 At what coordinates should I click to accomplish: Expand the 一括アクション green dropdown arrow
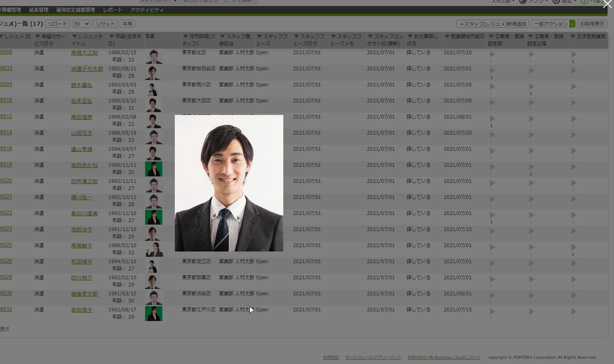click(x=572, y=24)
